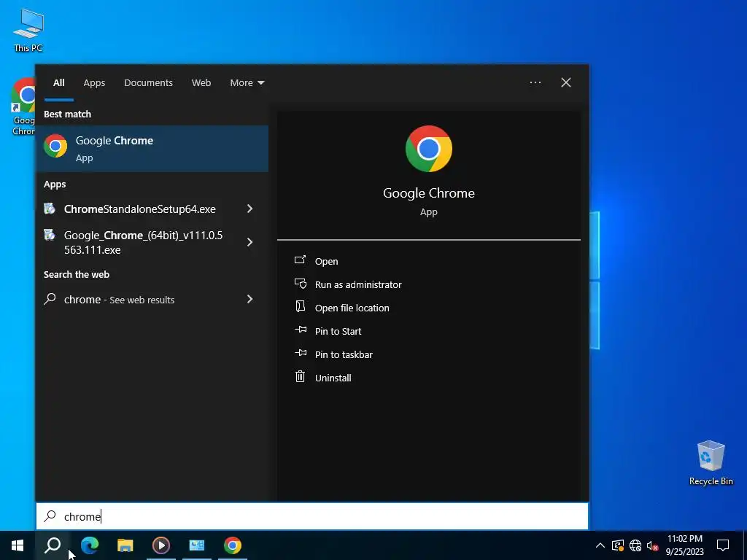Switch to the Apps tab
747x560 pixels.
[x=94, y=82]
